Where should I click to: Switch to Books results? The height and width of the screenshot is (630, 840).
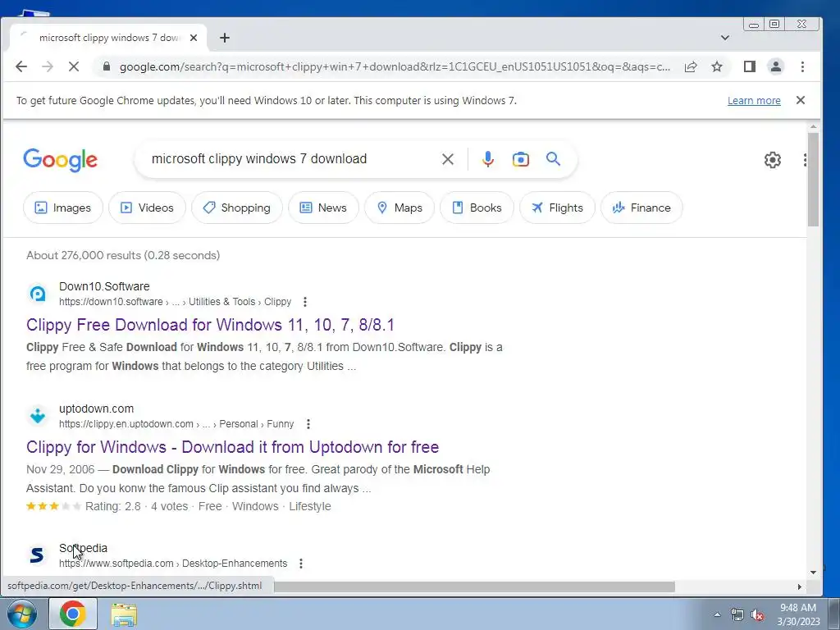pyautogui.click(x=477, y=208)
